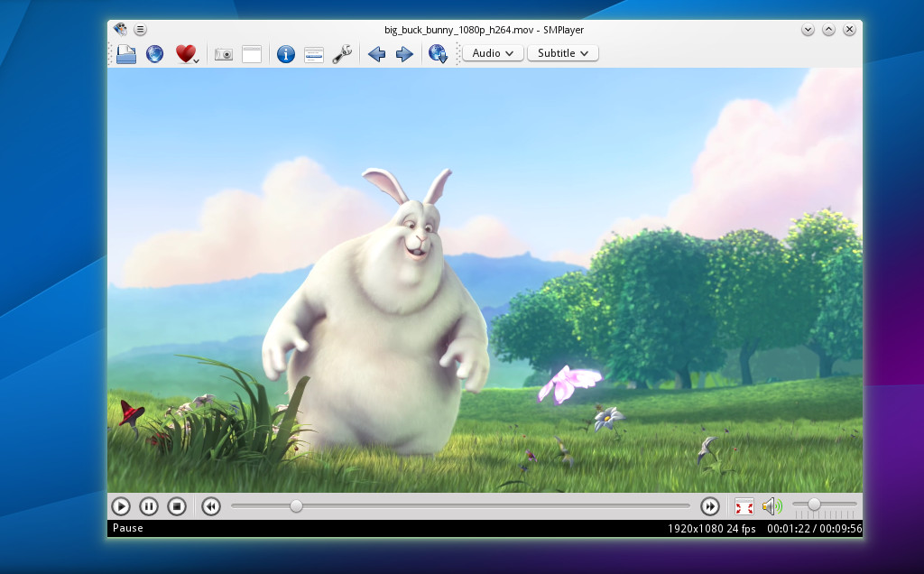Rewind with the double-left arrow button
The width and height of the screenshot is (924, 574).
pos(211,506)
